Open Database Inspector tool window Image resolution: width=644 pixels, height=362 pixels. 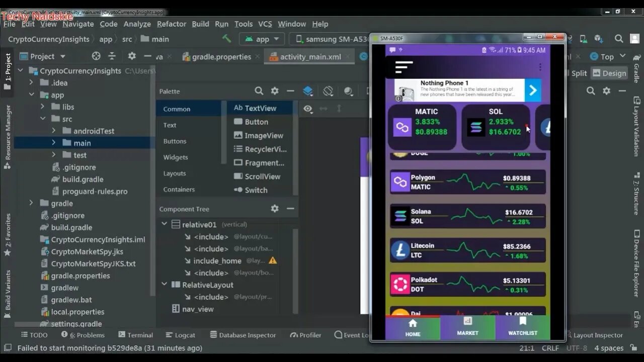[243, 335]
